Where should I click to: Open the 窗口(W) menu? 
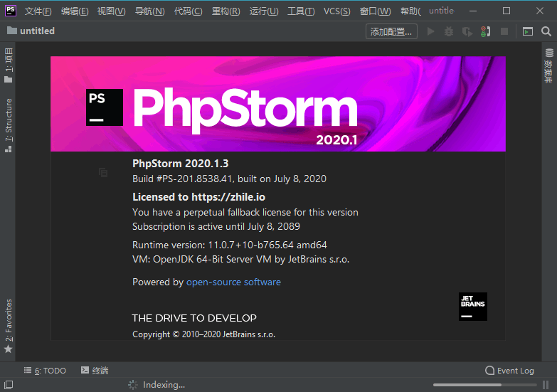[x=375, y=11]
